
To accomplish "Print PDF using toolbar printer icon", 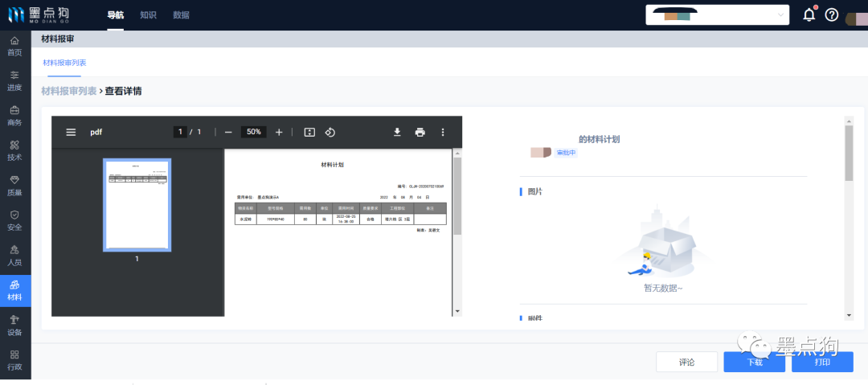I will [x=420, y=133].
